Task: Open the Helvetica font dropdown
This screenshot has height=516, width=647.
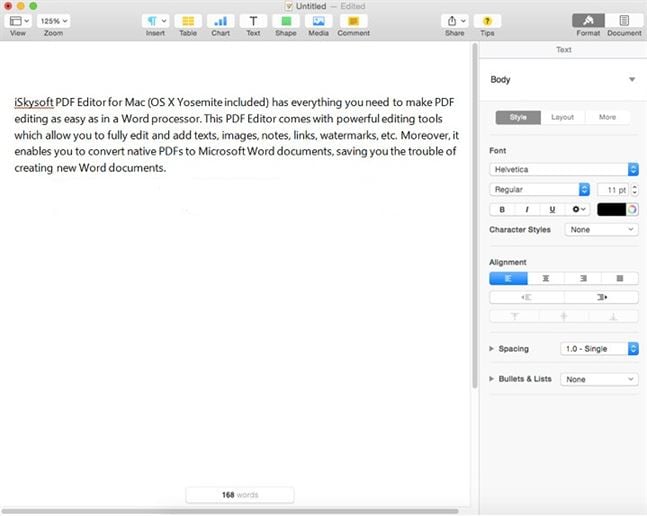Action: pyautogui.click(x=564, y=169)
